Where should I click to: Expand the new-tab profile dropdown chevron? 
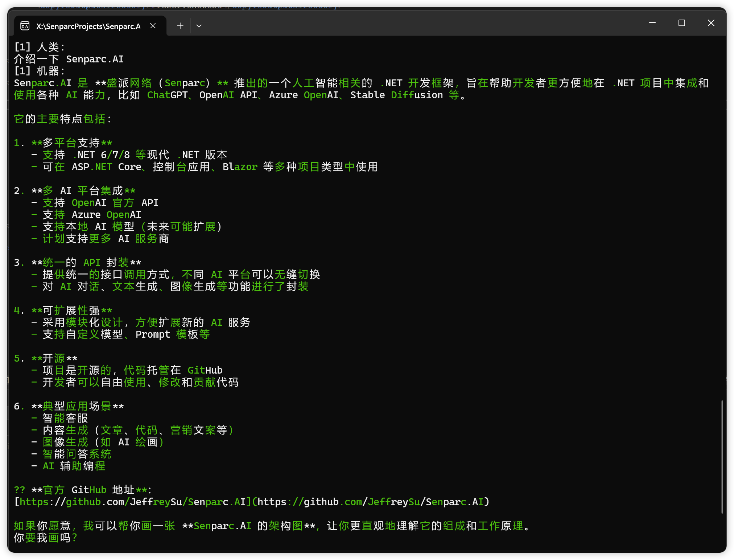199,26
